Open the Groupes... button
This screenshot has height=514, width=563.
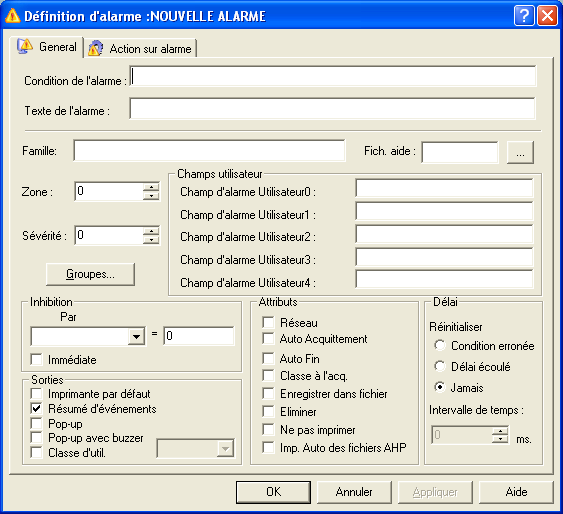point(90,274)
